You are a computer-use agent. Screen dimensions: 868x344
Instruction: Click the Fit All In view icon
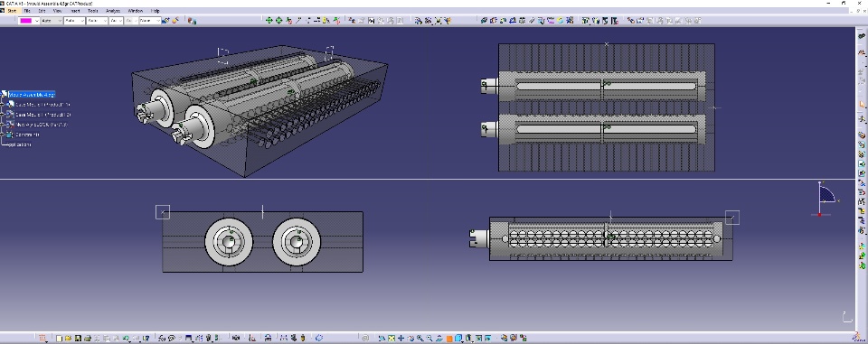[x=392, y=338]
